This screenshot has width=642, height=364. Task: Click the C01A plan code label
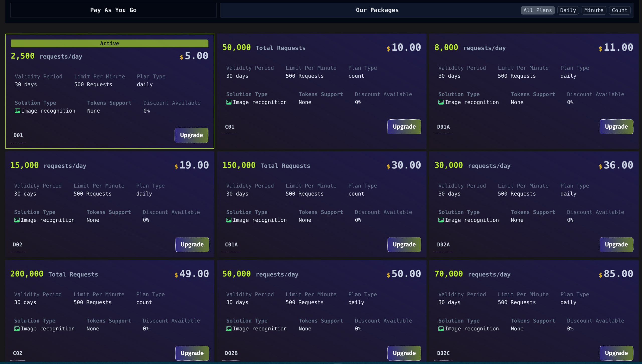pos(231,245)
